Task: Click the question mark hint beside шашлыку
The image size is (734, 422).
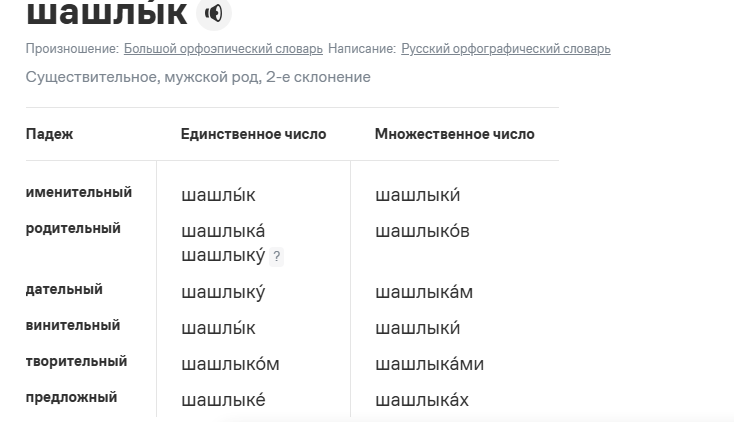Action: [277, 257]
